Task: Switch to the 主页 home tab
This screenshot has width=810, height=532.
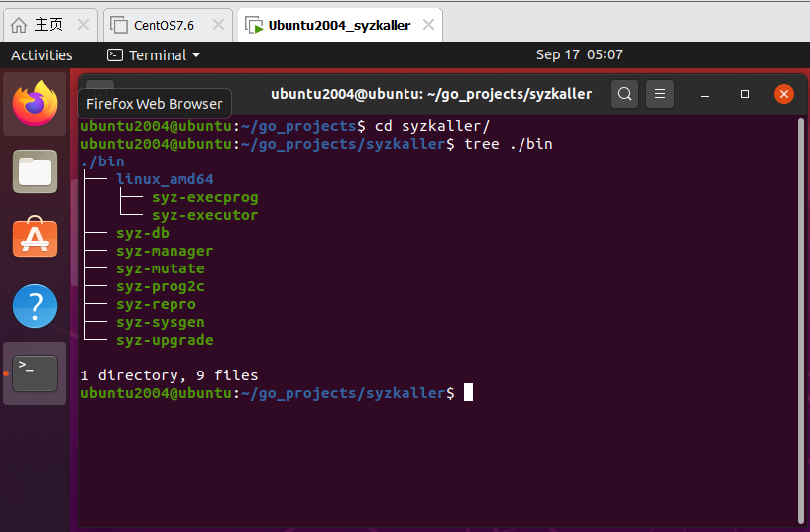Action: 40,24
